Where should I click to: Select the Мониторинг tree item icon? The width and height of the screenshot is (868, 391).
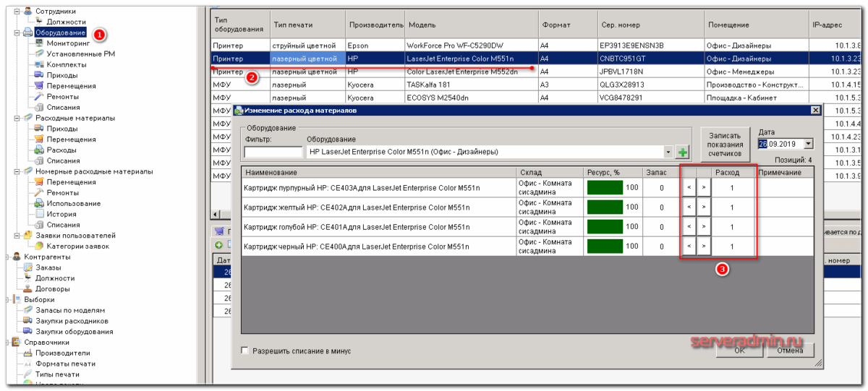[40, 43]
